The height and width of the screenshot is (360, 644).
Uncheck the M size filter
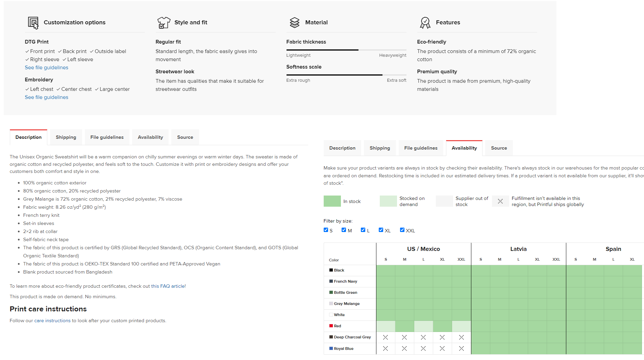(344, 230)
